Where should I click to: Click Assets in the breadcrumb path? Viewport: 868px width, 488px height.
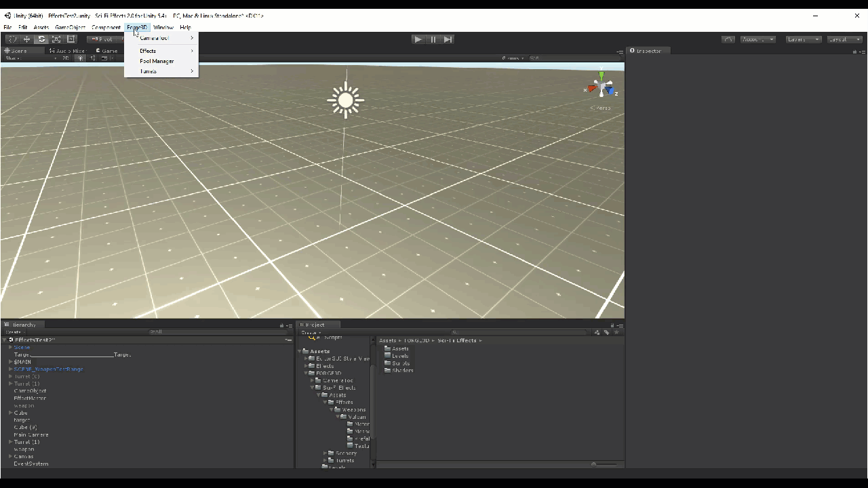[x=388, y=340]
